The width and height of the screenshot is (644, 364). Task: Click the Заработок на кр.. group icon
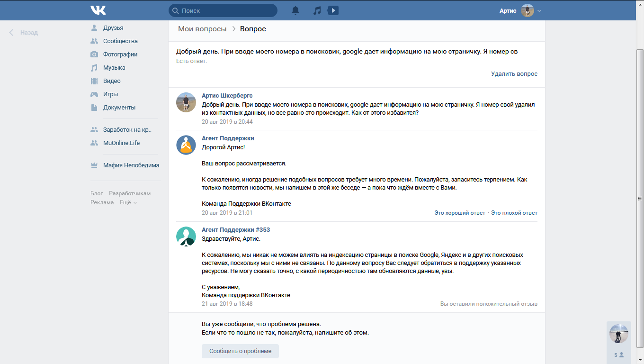click(x=94, y=130)
